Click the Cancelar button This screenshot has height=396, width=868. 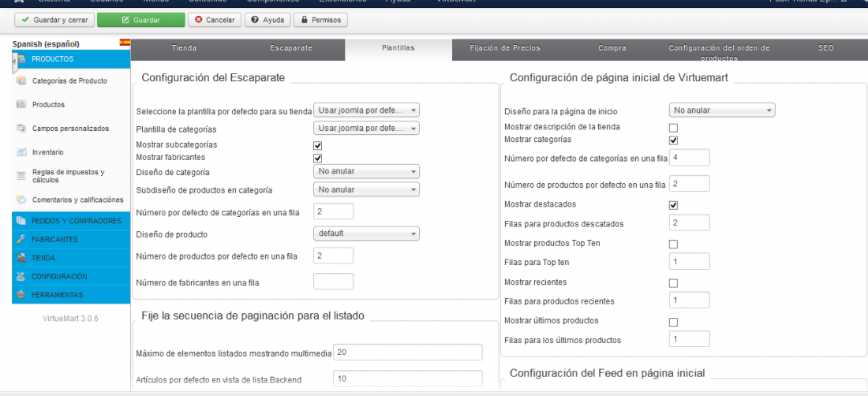(x=215, y=20)
